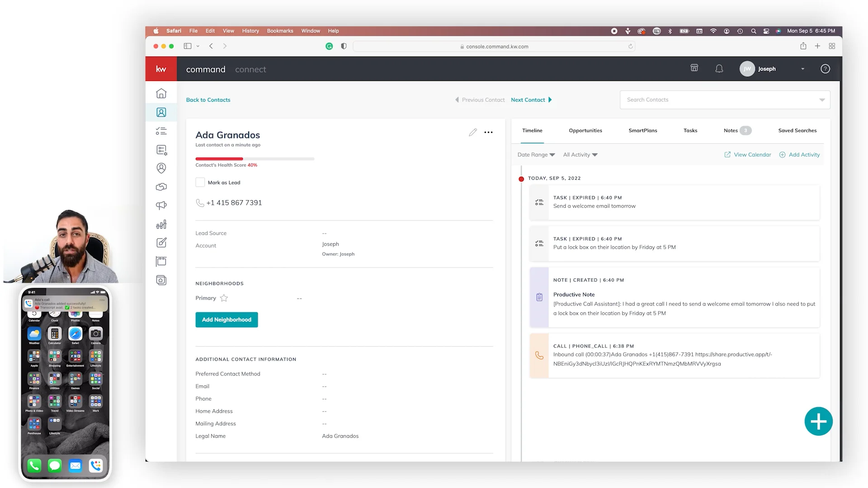The image size is (868, 488).
Task: Open the Opportunities handshake icon in the sidebar
Action: (161, 187)
